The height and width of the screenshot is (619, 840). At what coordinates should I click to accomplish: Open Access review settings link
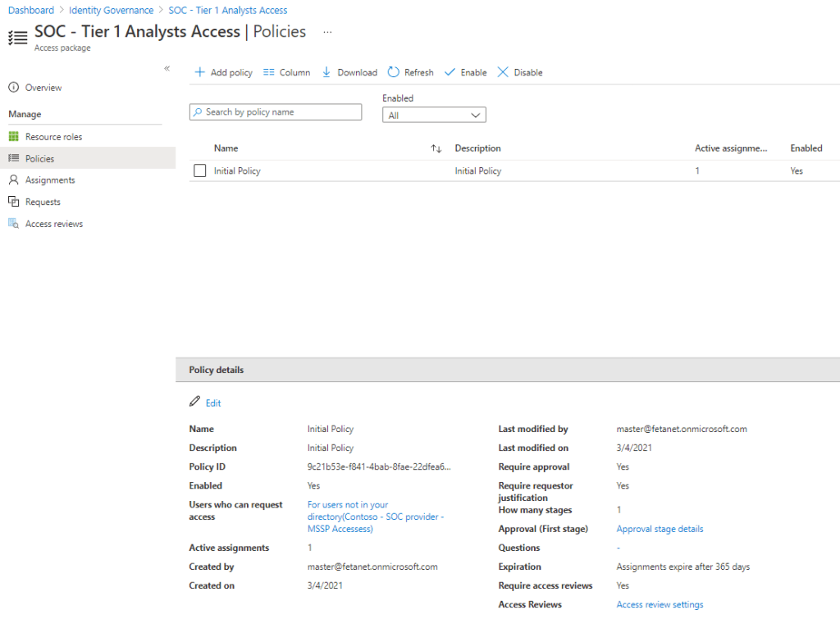(660, 604)
